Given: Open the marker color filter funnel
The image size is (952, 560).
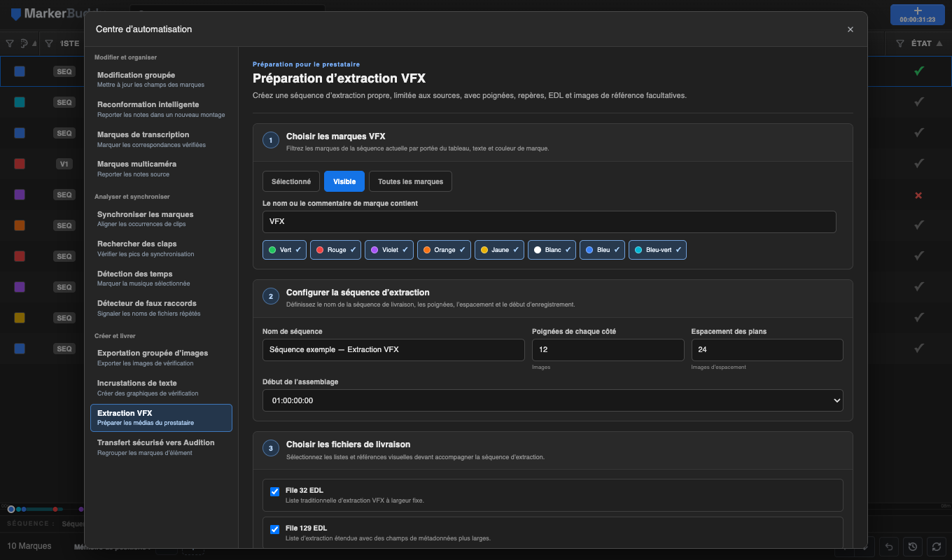Looking at the screenshot, I should pyautogui.click(x=10, y=43).
